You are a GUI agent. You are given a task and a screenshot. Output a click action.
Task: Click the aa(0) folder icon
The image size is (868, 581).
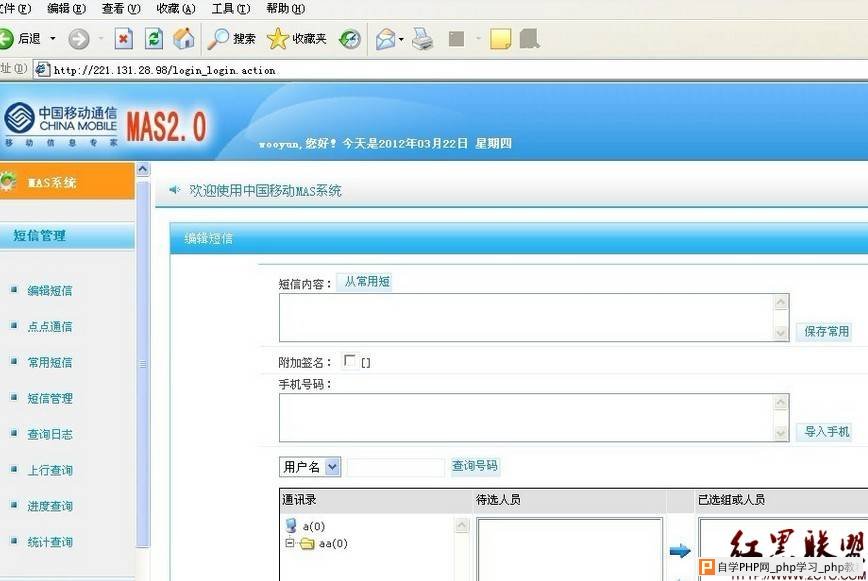point(307,544)
